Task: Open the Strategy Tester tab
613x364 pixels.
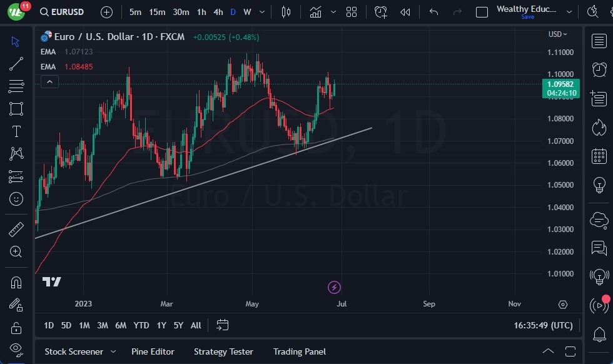Action: point(223,351)
